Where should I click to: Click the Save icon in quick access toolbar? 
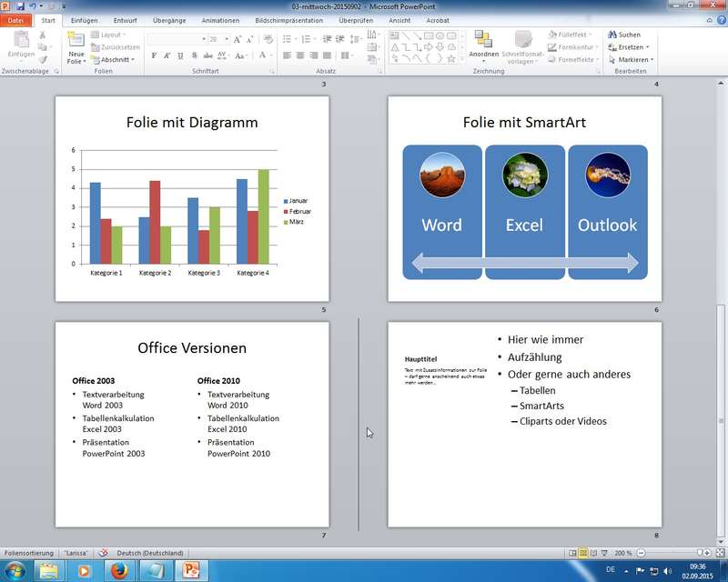(x=20, y=5)
